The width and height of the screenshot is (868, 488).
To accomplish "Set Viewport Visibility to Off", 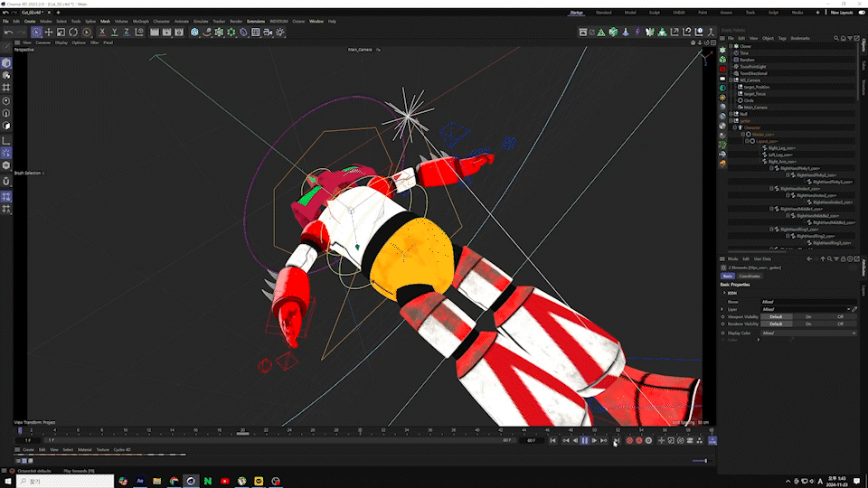I will point(840,316).
